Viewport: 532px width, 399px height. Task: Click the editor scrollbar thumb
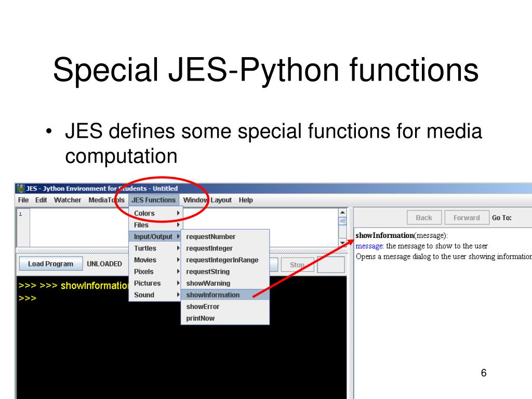(342, 221)
